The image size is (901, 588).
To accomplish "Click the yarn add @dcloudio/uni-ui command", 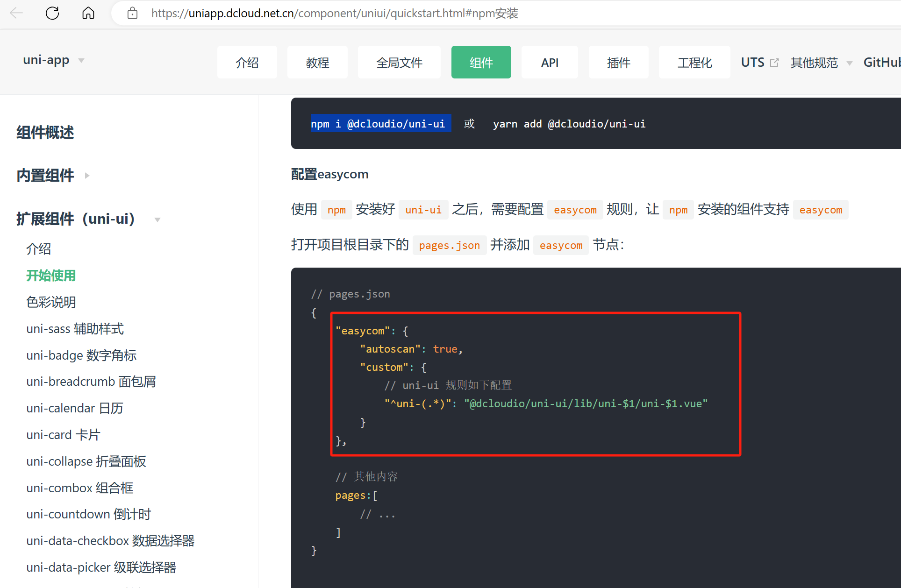I will pyautogui.click(x=569, y=124).
